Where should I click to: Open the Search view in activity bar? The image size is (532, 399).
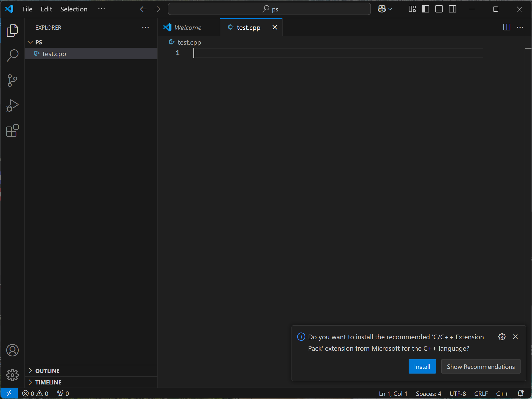pos(12,56)
